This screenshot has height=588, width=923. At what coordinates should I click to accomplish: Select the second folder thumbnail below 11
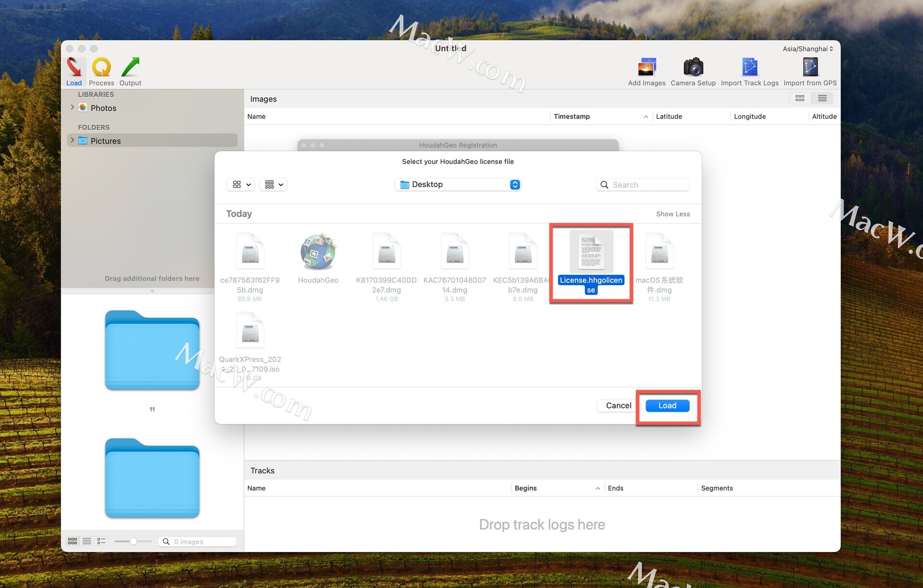(152, 478)
